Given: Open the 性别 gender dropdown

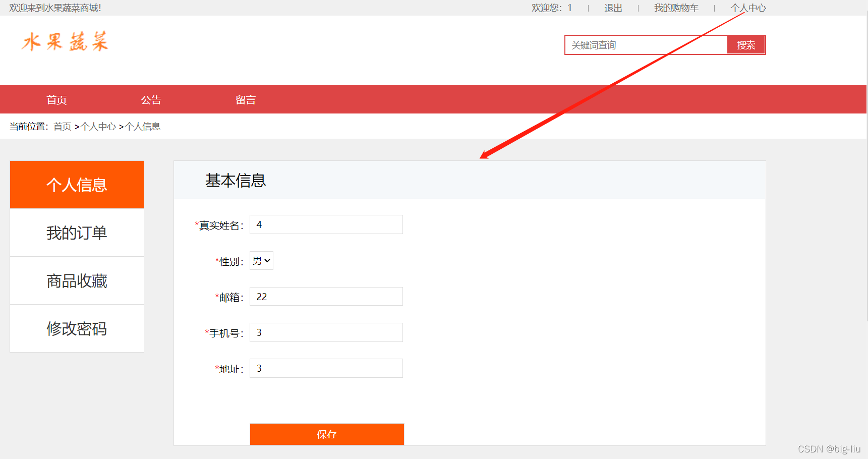Looking at the screenshot, I should (x=261, y=261).
